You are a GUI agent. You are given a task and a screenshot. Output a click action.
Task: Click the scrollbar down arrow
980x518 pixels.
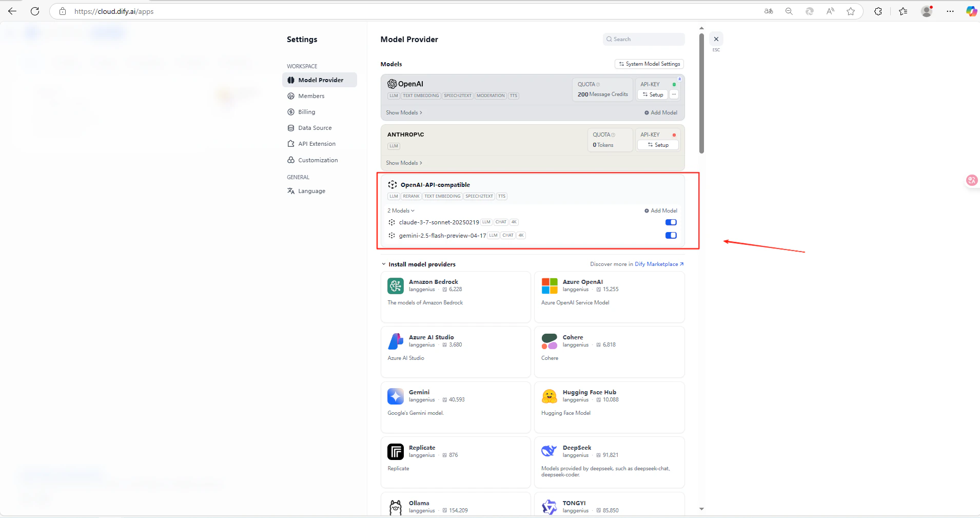[x=701, y=509]
